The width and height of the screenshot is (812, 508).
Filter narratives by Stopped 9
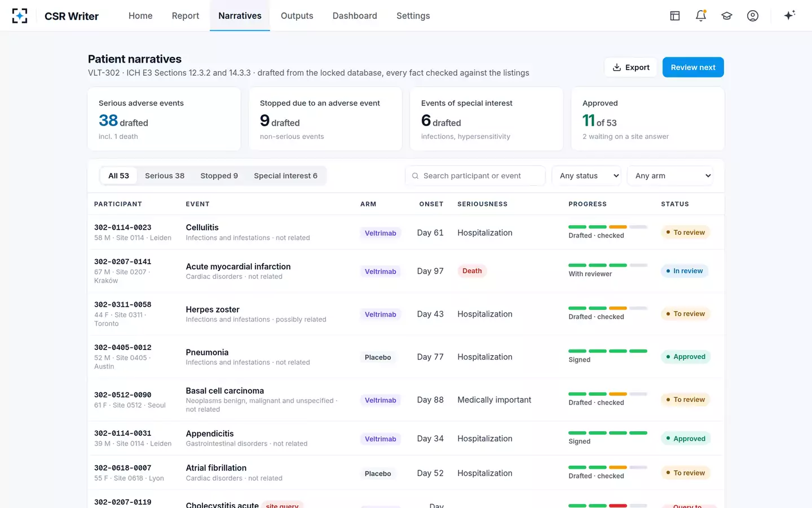[x=219, y=176]
